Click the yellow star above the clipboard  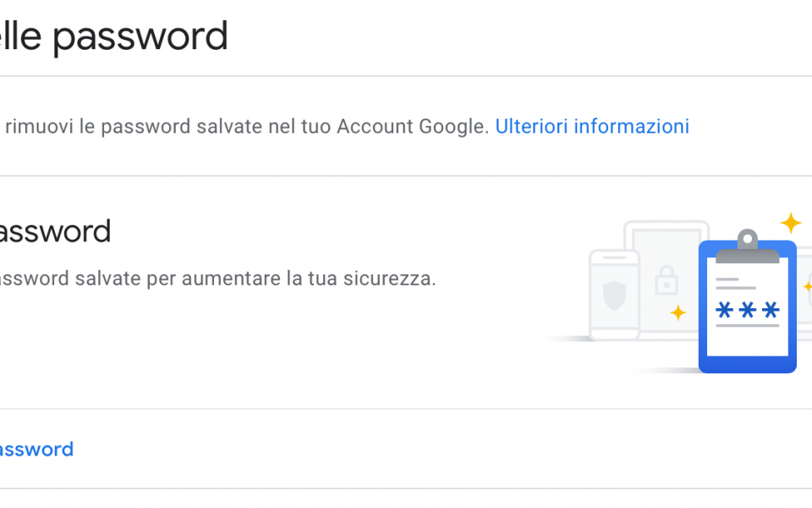(x=791, y=223)
